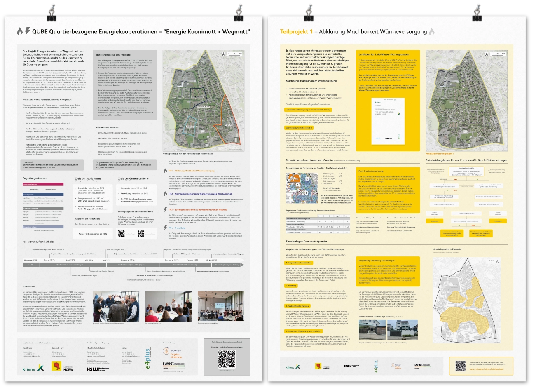
Task: Click the blue 'Steuergruppe' bar
Action: click(43, 194)
